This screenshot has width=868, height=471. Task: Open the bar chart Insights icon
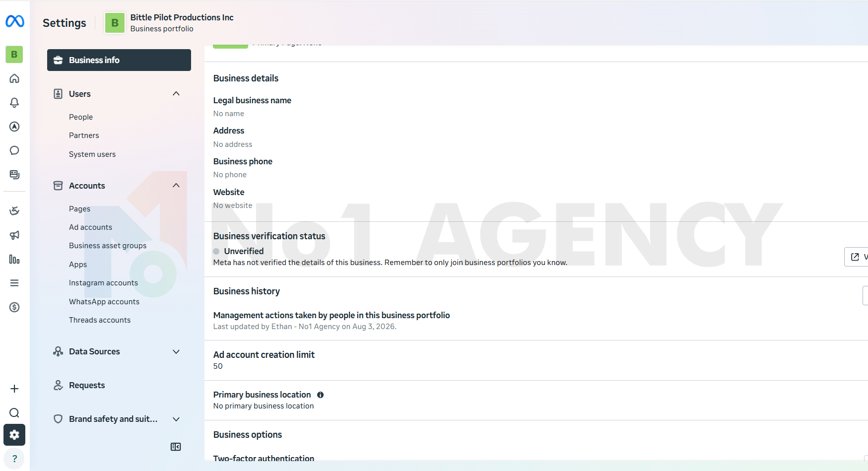(x=14, y=259)
